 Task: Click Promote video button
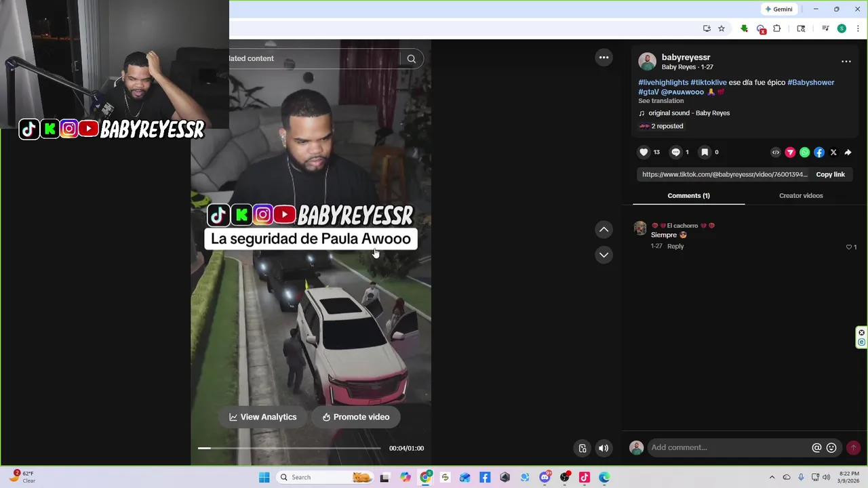356,417
